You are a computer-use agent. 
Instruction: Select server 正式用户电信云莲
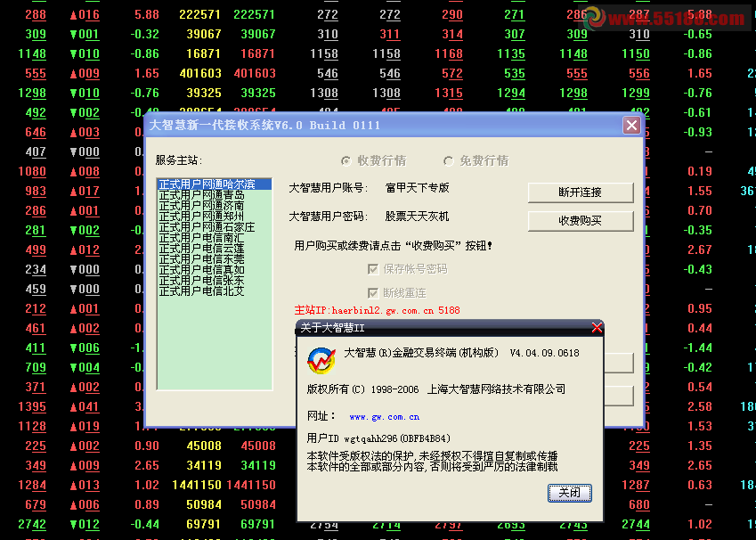(215, 248)
